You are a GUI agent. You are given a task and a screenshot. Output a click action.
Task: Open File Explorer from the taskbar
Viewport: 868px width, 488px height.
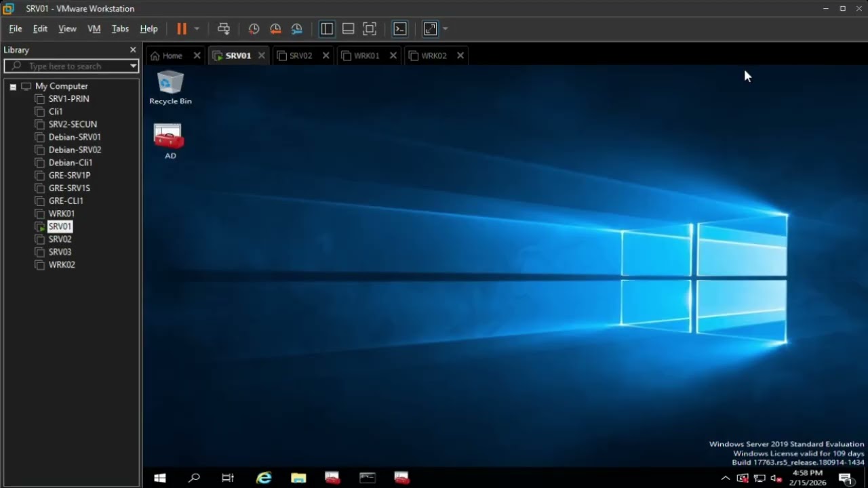click(298, 478)
